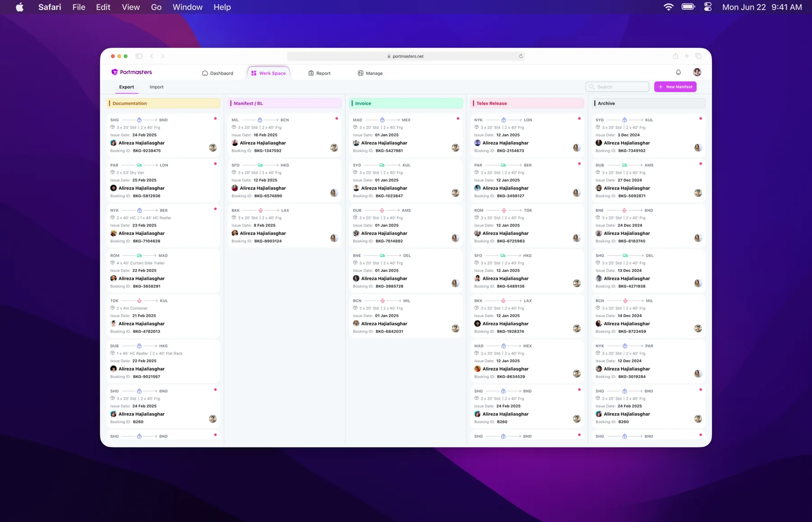
Task: Open the Documentation column header
Action: coord(163,103)
